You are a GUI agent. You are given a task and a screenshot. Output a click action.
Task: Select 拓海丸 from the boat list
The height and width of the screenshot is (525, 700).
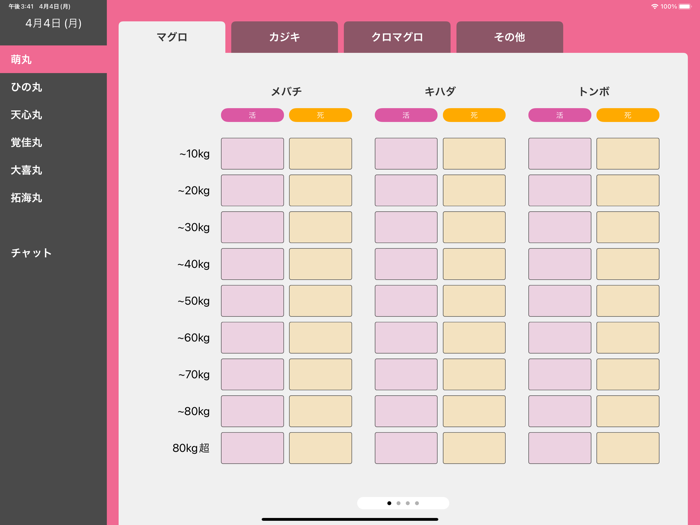pos(54,198)
